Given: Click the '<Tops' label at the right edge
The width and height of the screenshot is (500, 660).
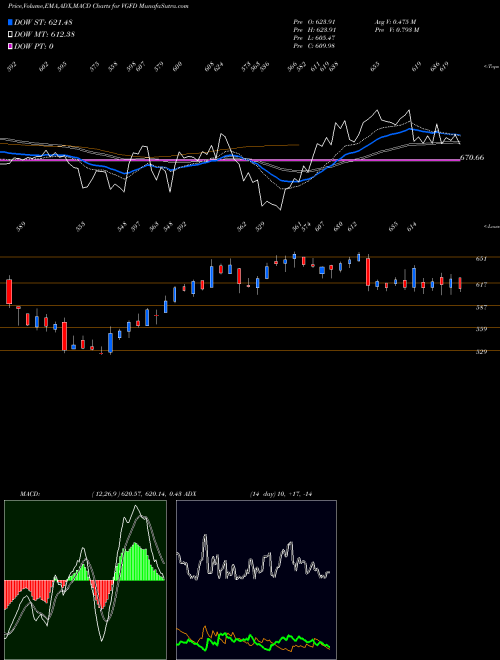Looking at the screenshot, I should click(492, 67).
